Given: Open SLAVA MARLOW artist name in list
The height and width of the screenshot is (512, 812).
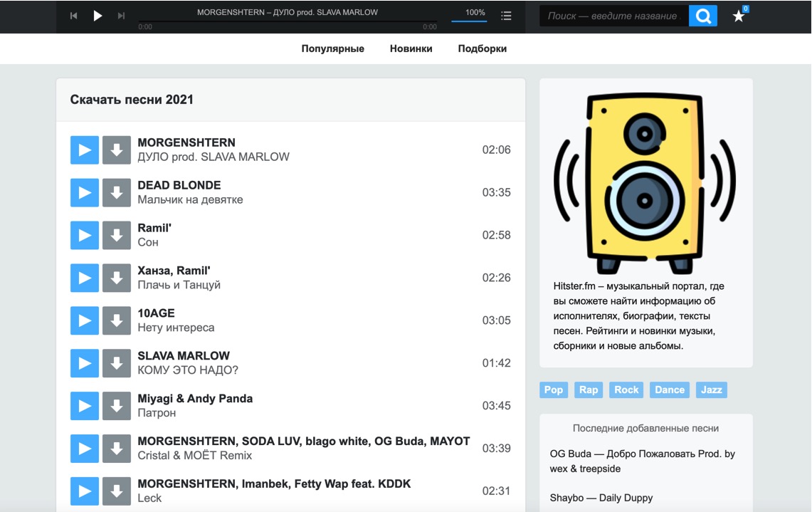Looking at the screenshot, I should (184, 355).
